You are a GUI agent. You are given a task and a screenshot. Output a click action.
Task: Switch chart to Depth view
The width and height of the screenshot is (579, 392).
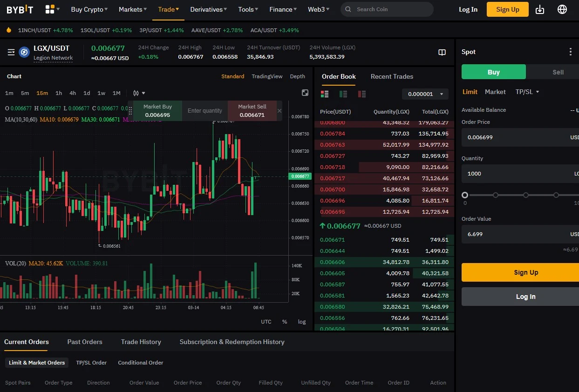point(298,76)
